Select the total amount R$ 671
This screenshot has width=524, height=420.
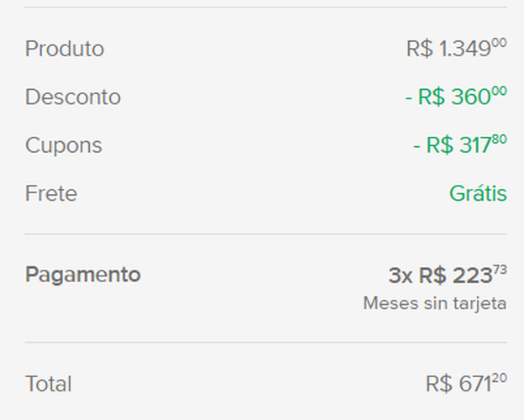click(458, 385)
